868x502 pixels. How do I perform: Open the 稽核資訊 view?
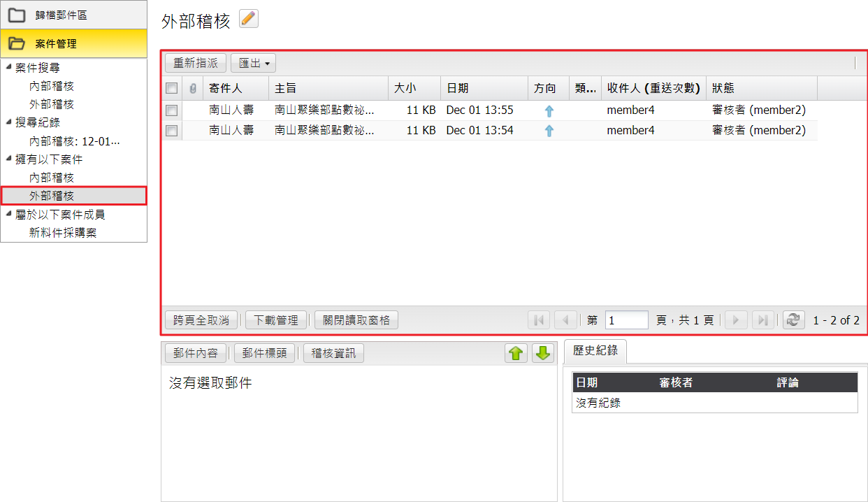pos(333,353)
